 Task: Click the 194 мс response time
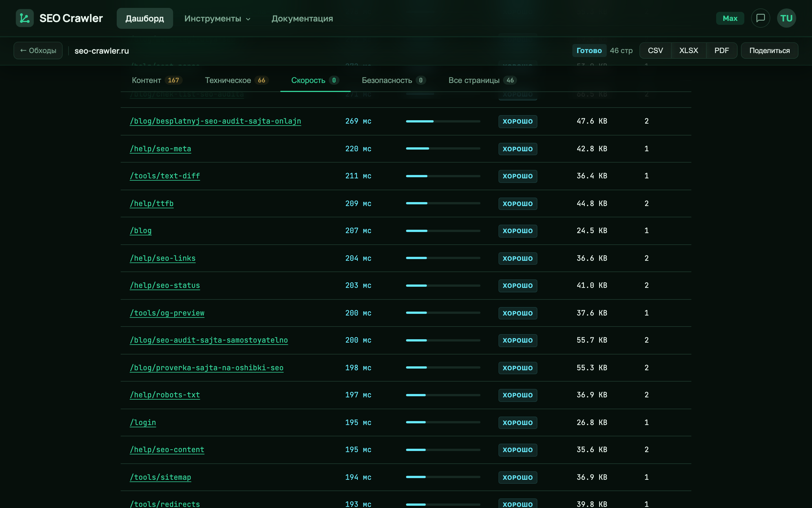(x=358, y=478)
